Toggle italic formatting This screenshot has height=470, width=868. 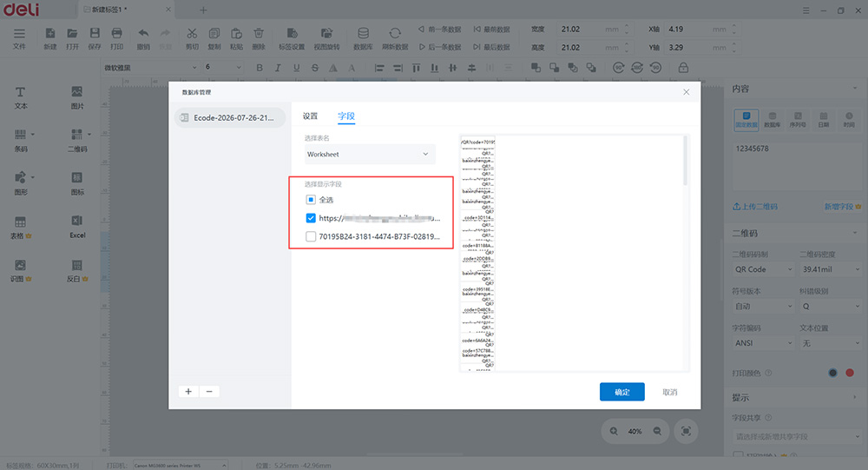point(278,68)
